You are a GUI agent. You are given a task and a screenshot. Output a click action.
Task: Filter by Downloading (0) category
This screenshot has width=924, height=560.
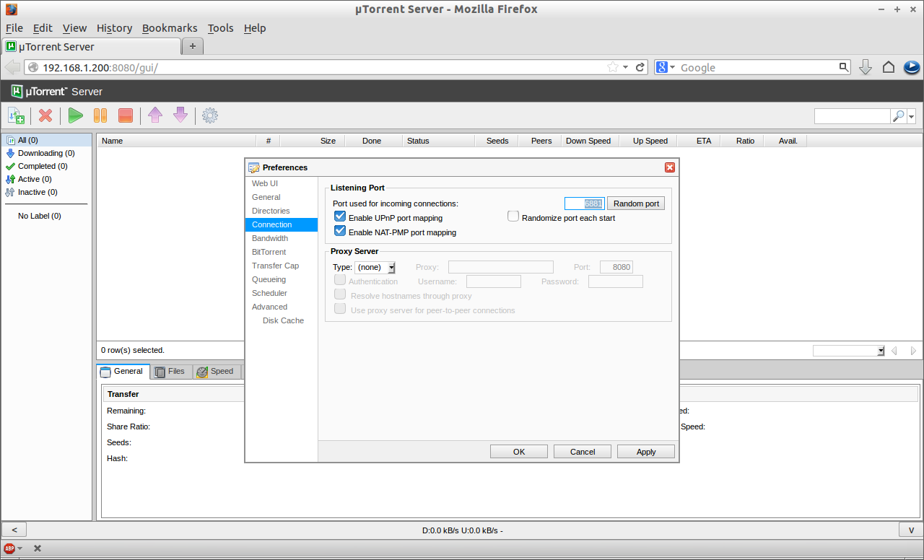46,153
